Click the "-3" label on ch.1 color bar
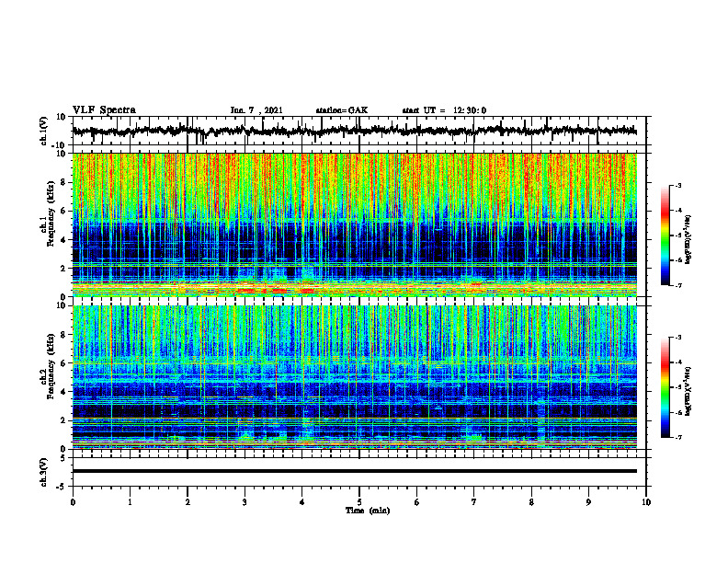This screenshot has height=563, width=728. 677,186
